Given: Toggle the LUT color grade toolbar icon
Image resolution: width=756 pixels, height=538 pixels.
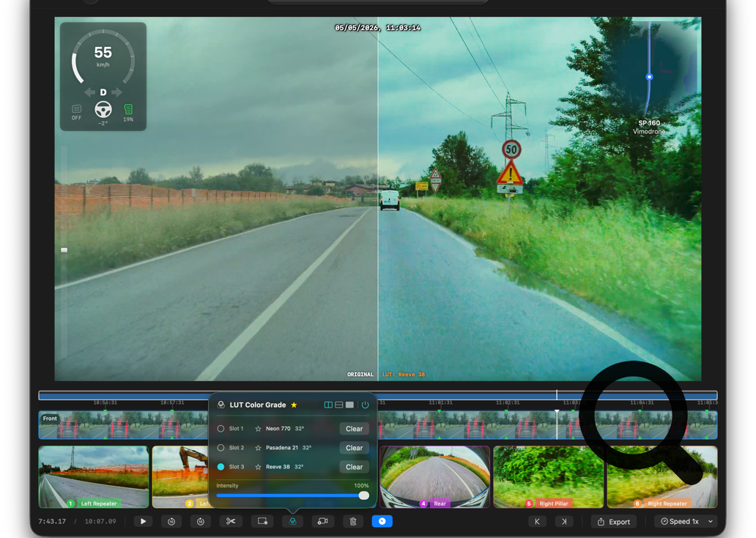Looking at the screenshot, I should point(293,521).
